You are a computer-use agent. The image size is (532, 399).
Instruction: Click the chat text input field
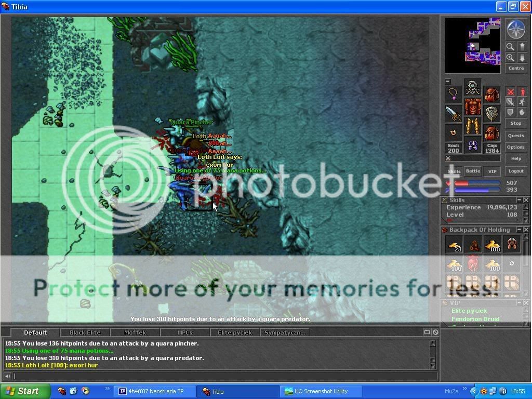click(224, 376)
